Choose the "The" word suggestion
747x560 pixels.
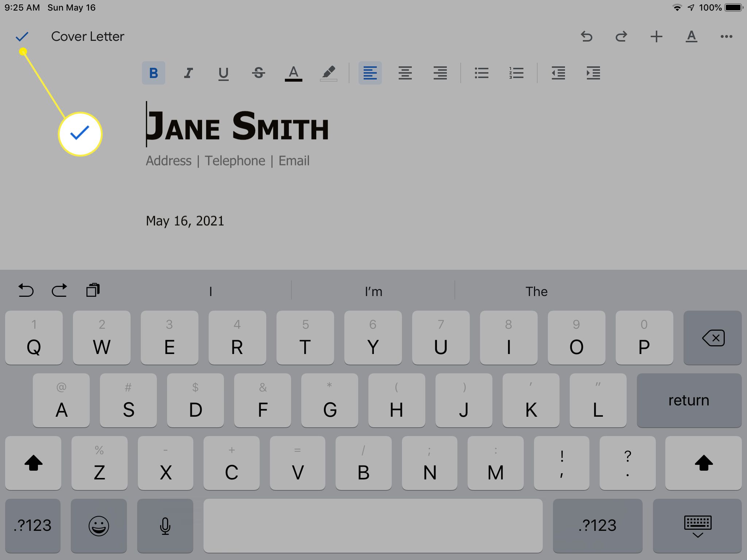pos(536,291)
